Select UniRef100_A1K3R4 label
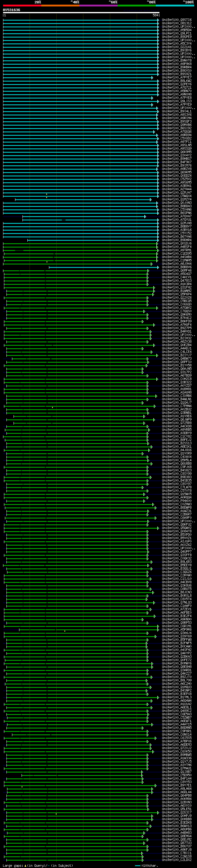This screenshot has height=868, width=197. pos(177,284)
